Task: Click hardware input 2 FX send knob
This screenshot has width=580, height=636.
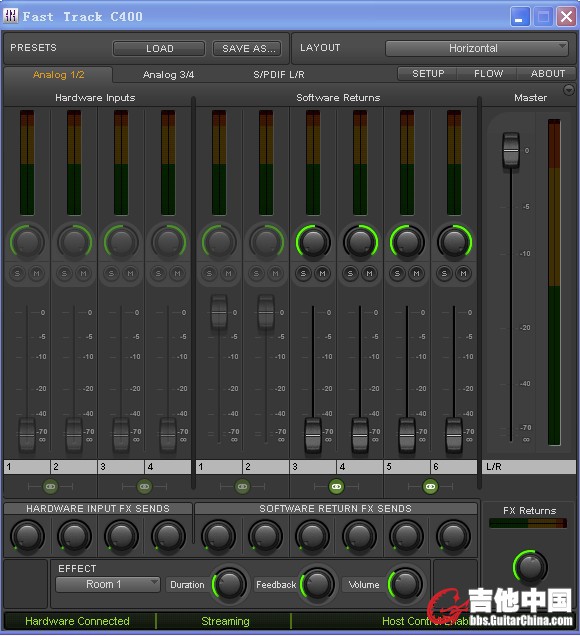Action: click(x=74, y=536)
